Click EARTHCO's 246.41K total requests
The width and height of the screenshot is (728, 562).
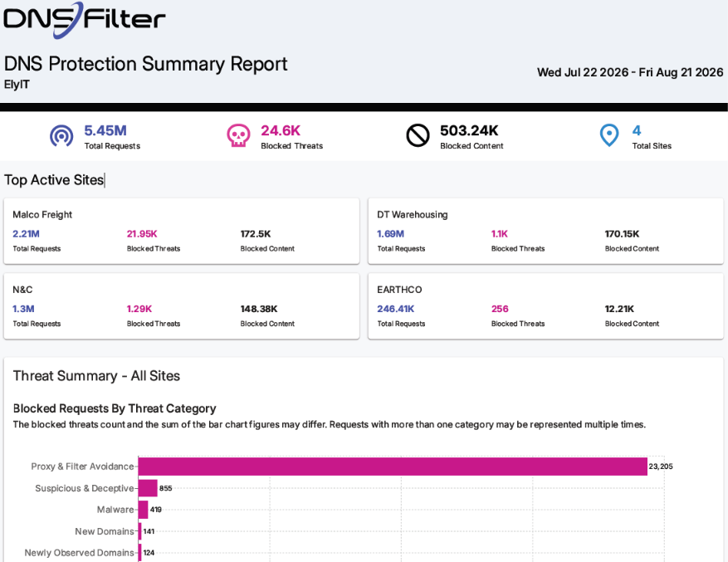396,309
